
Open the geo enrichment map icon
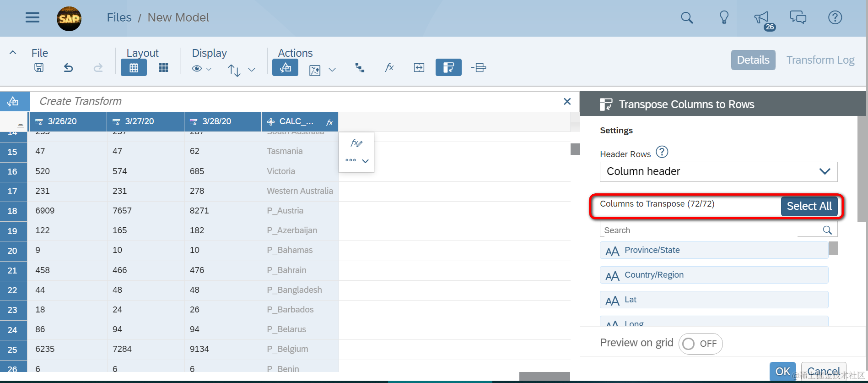point(315,70)
